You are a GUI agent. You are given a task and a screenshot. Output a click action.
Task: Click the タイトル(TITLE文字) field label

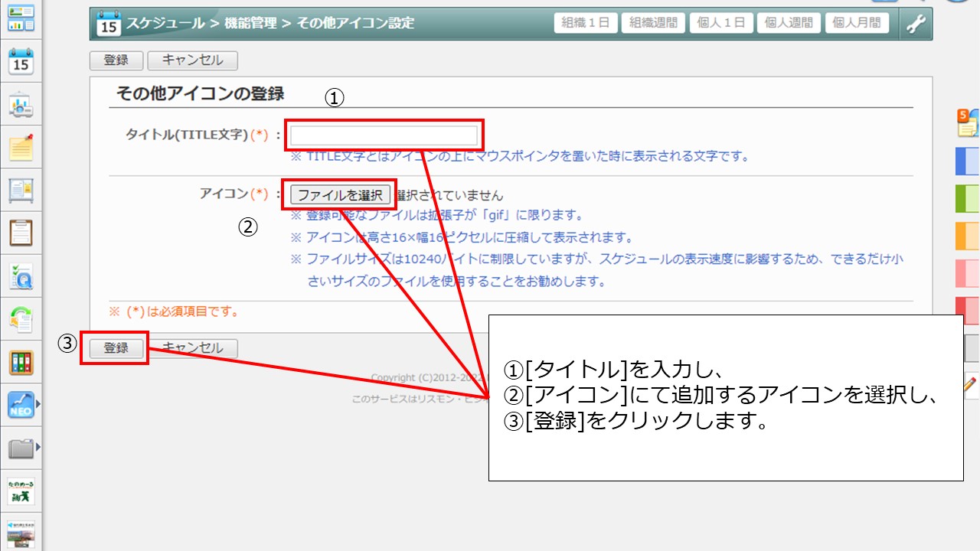(x=197, y=135)
